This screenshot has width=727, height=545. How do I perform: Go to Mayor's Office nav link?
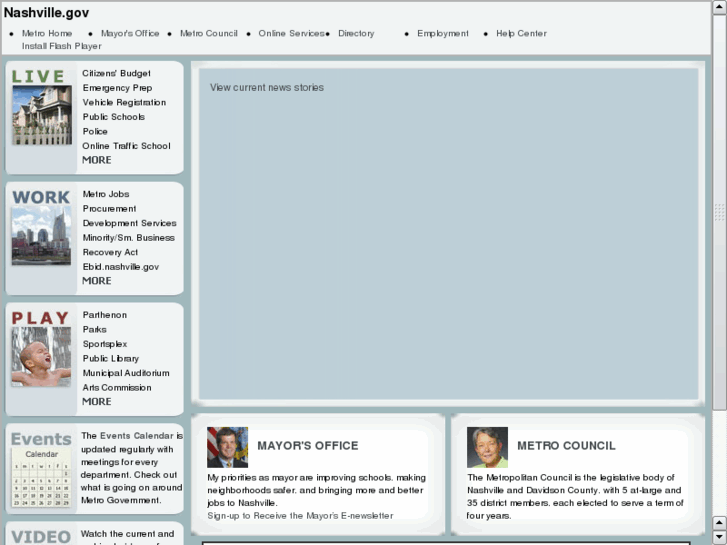[130, 33]
